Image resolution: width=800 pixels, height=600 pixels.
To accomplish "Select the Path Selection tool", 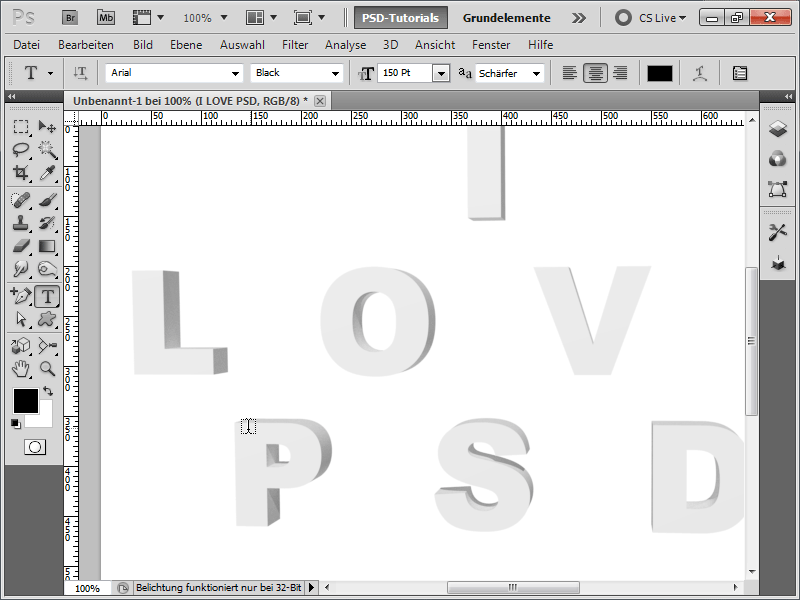I will 21,319.
